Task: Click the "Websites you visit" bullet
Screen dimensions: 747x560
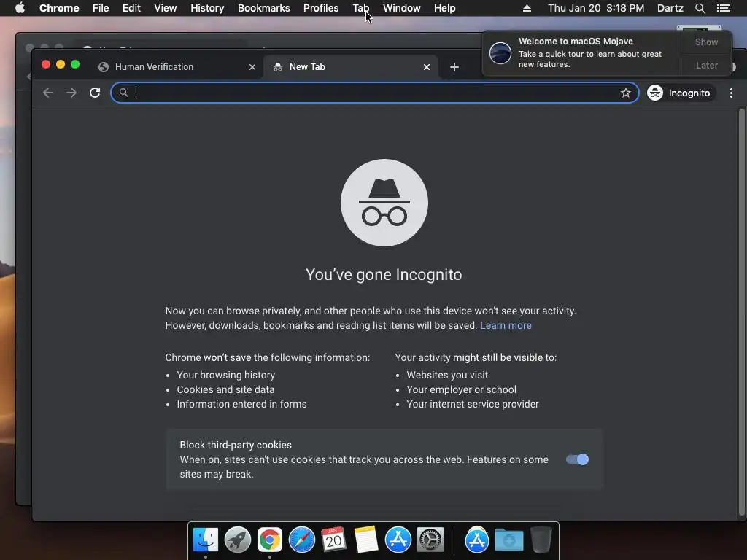Action: coord(447,376)
